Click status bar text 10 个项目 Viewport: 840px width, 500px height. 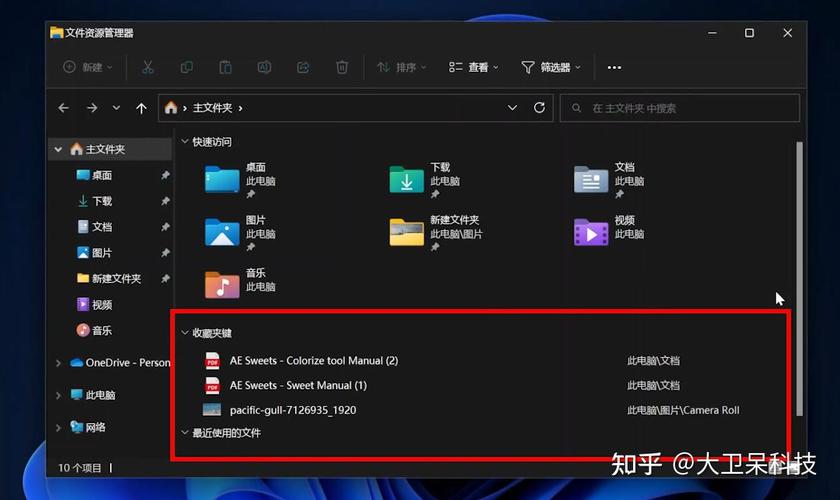tap(80, 468)
